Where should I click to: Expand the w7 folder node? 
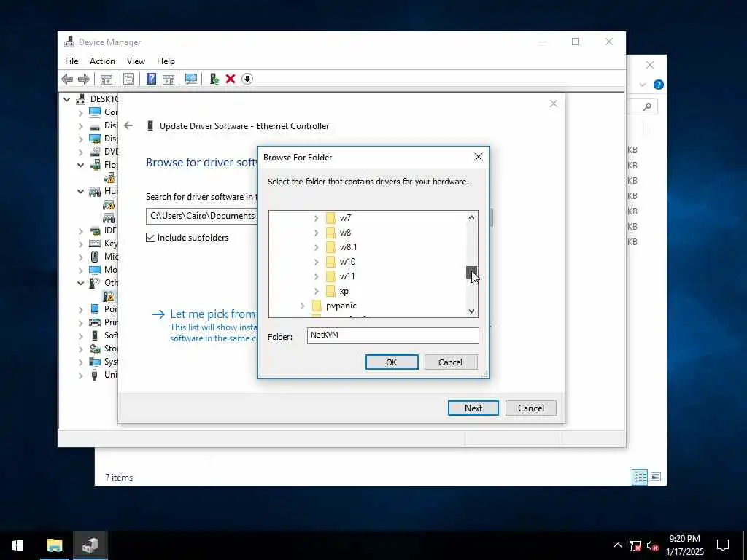[317, 218]
